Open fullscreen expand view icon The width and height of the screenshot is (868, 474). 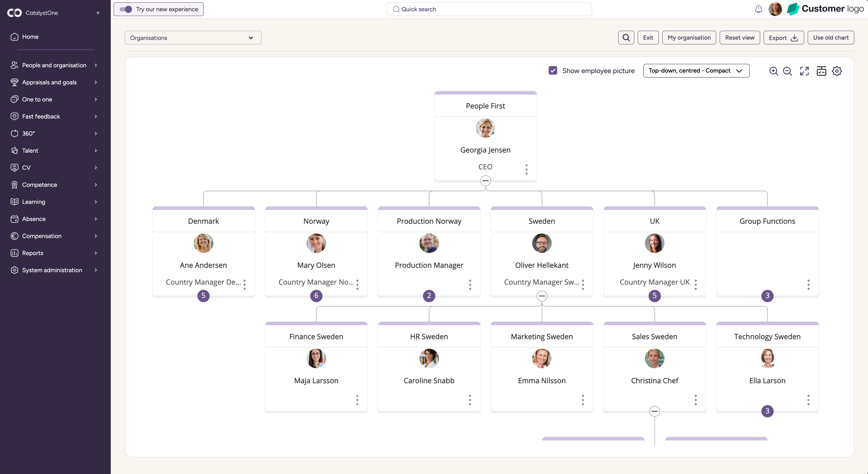click(x=804, y=71)
